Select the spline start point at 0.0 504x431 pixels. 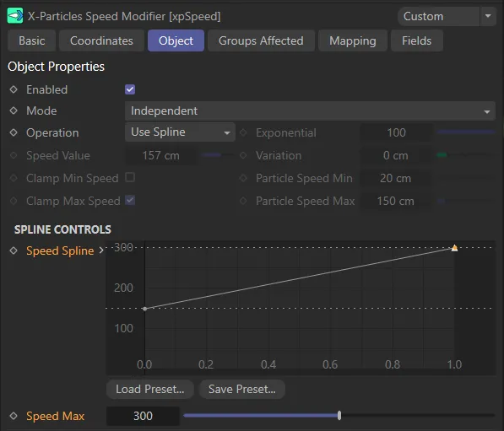145,309
